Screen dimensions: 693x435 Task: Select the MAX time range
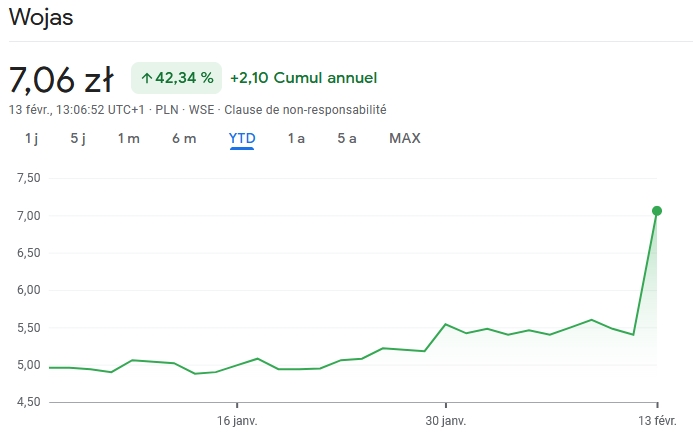pos(405,139)
